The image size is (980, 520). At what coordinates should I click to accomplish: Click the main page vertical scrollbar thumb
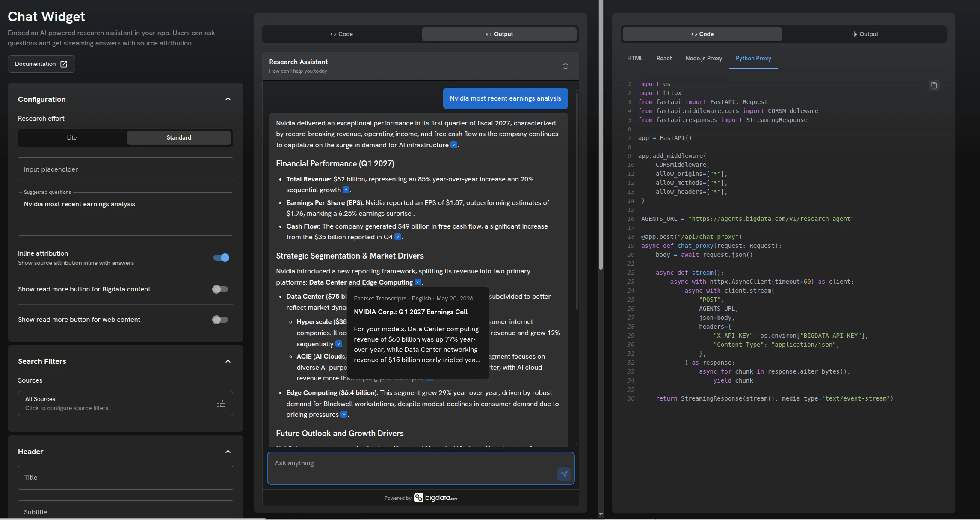pos(601,135)
